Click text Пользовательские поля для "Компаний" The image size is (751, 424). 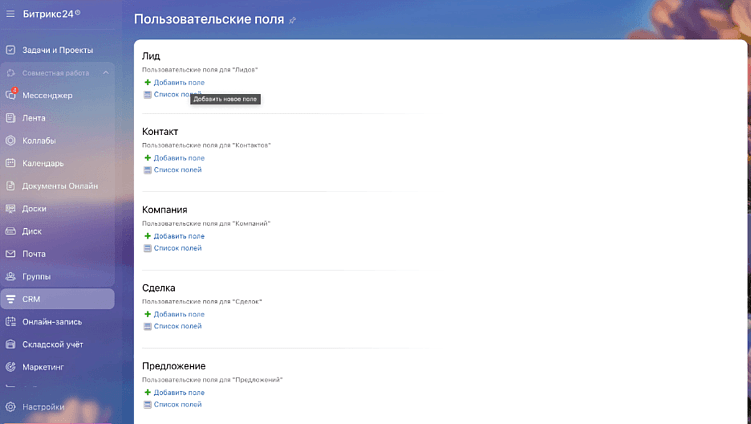[206, 223]
